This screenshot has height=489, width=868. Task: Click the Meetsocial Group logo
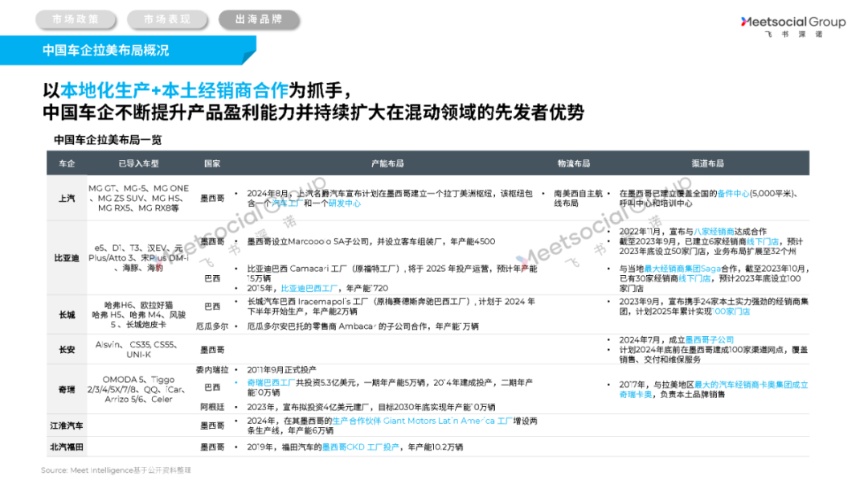click(x=792, y=26)
